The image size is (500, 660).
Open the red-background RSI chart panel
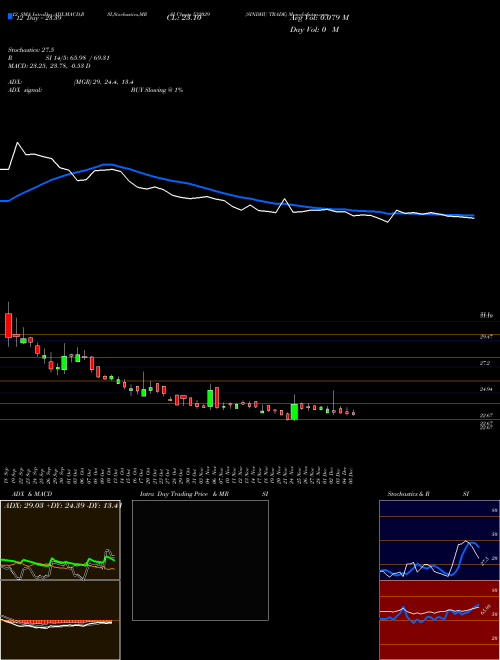pyautogui.click(x=439, y=620)
